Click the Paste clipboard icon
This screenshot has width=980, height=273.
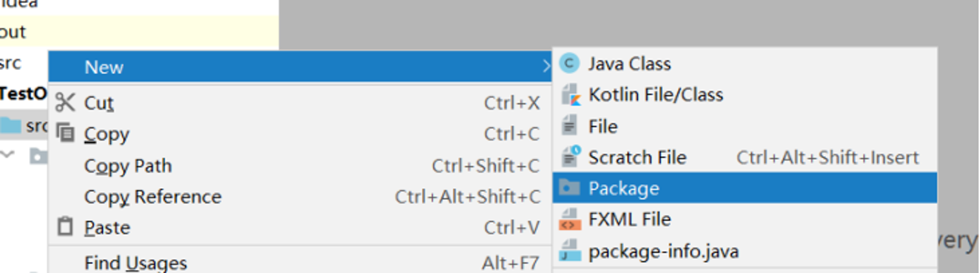65,227
